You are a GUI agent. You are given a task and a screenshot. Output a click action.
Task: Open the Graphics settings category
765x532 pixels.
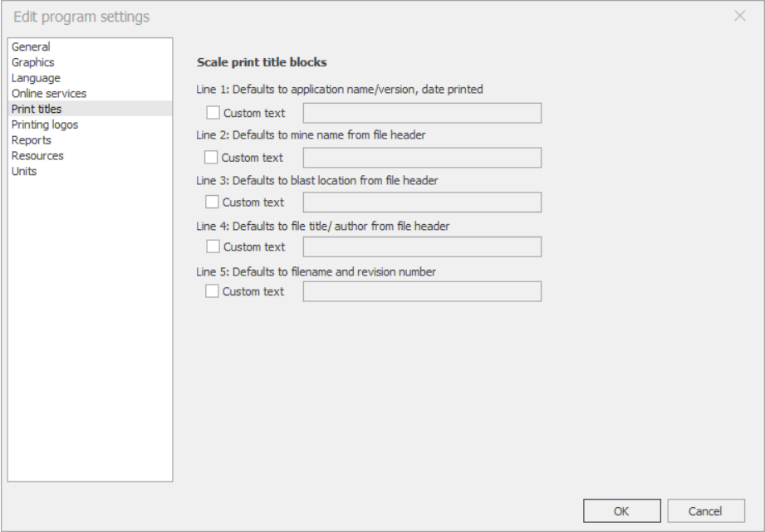point(32,62)
